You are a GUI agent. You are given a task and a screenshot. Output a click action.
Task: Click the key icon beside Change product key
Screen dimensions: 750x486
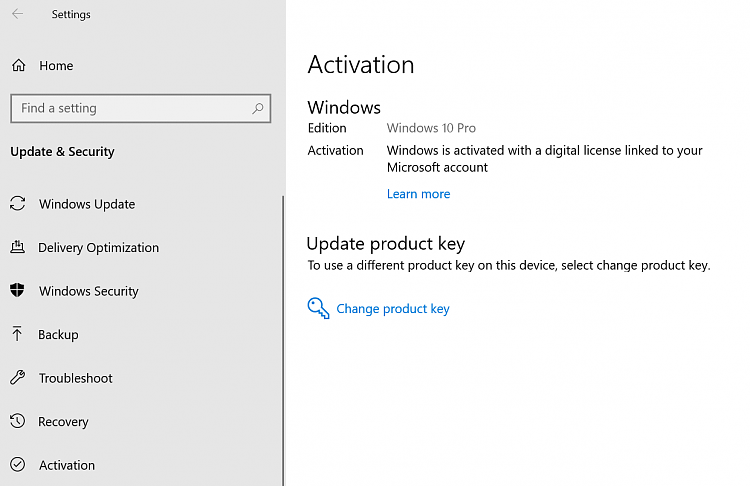click(x=318, y=308)
